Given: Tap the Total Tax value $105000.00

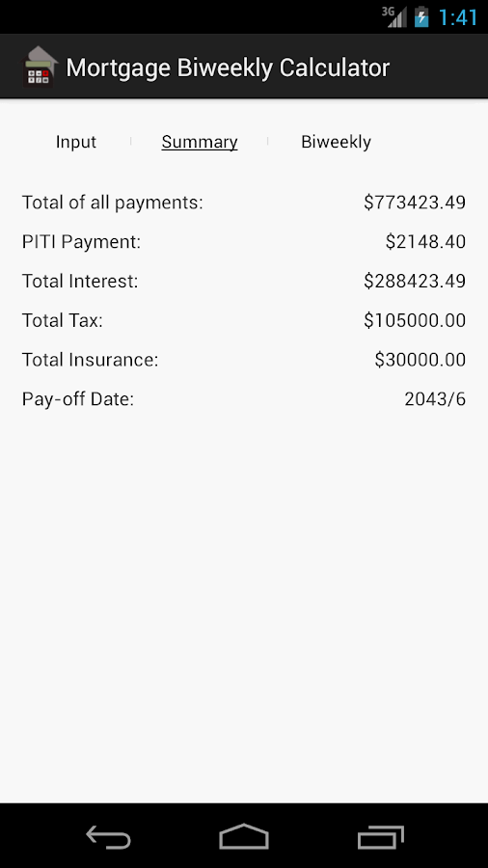Looking at the screenshot, I should 415,320.
